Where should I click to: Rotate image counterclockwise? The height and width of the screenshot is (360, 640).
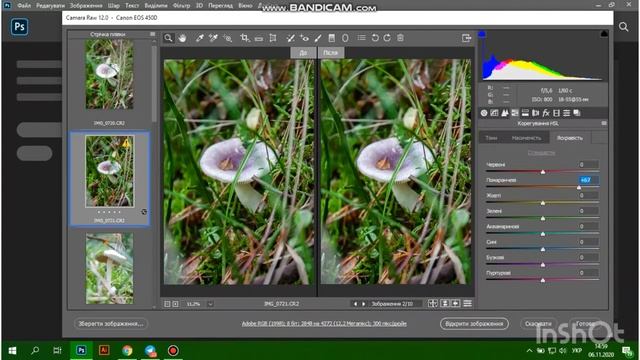(375, 38)
